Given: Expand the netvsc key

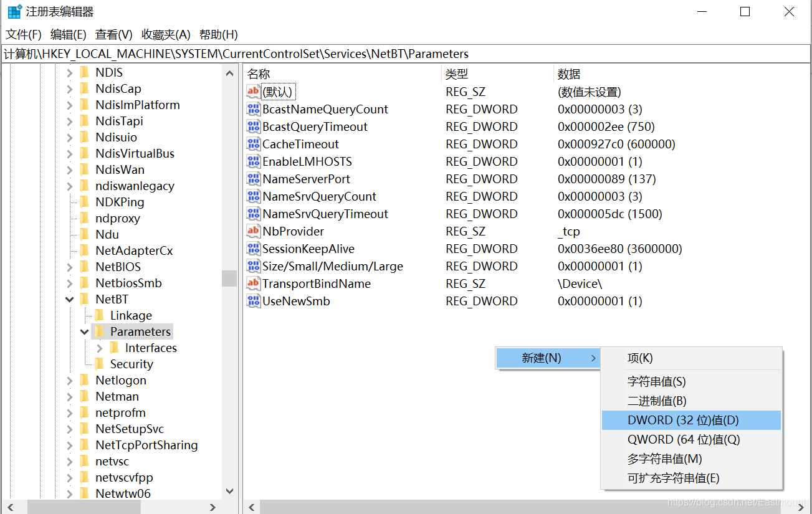Looking at the screenshot, I should coord(70,462).
